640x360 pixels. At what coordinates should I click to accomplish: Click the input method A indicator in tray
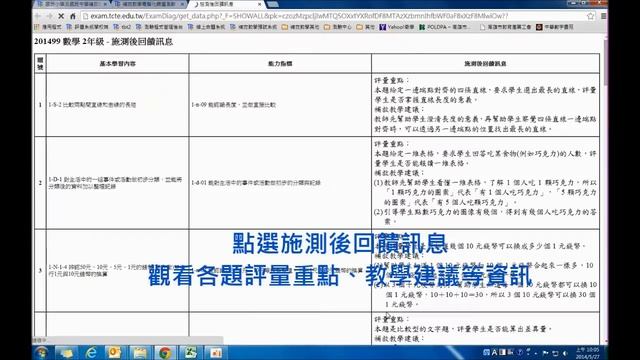[494, 352]
